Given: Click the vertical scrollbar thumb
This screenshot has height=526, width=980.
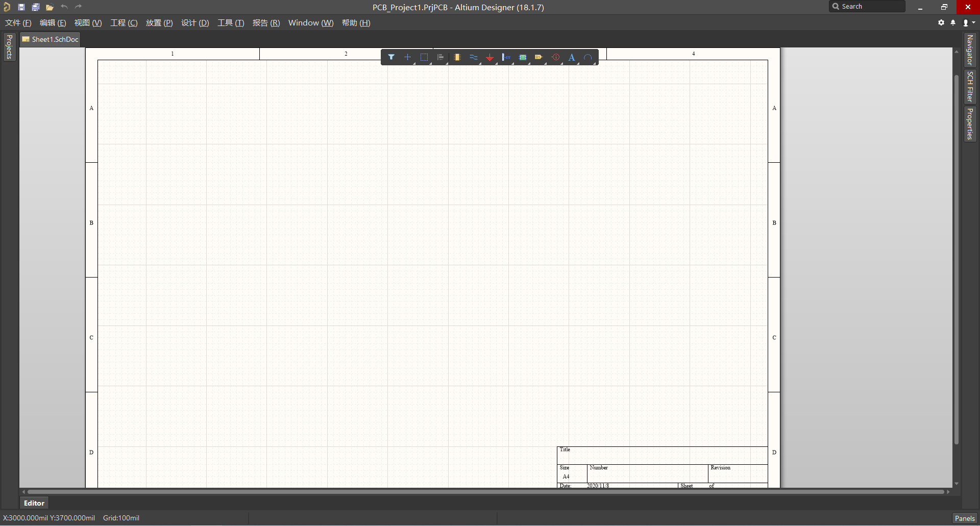Looking at the screenshot, I should pos(957,259).
